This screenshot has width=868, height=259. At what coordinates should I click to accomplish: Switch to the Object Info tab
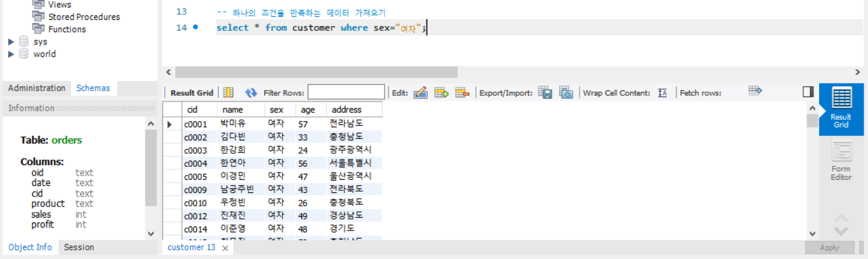pyautogui.click(x=30, y=247)
